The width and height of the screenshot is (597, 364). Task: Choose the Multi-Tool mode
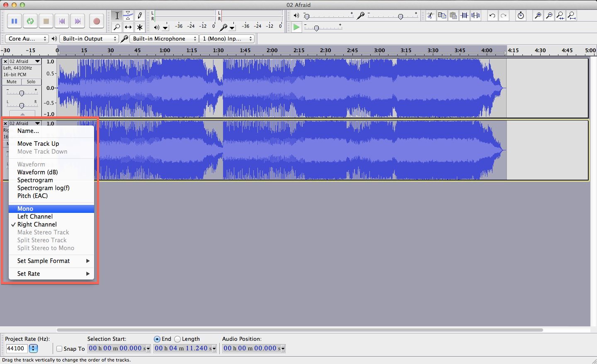click(x=139, y=27)
